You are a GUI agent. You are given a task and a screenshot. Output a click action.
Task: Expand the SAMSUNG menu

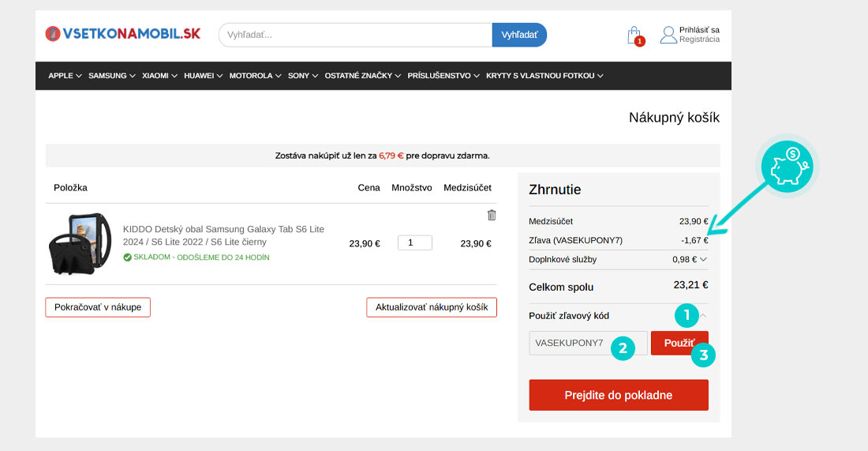point(112,76)
